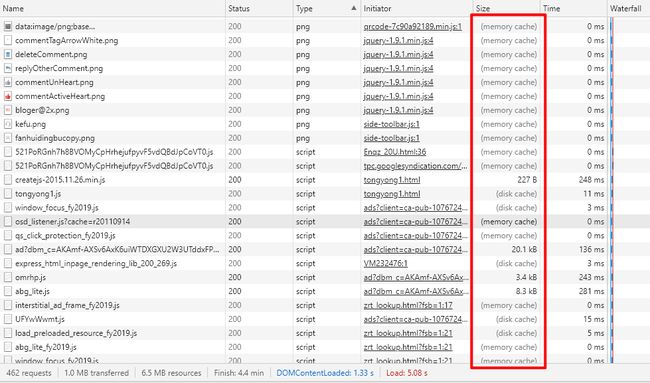Click '462 requests' in the status bar
The image size is (650, 383).
[29, 373]
